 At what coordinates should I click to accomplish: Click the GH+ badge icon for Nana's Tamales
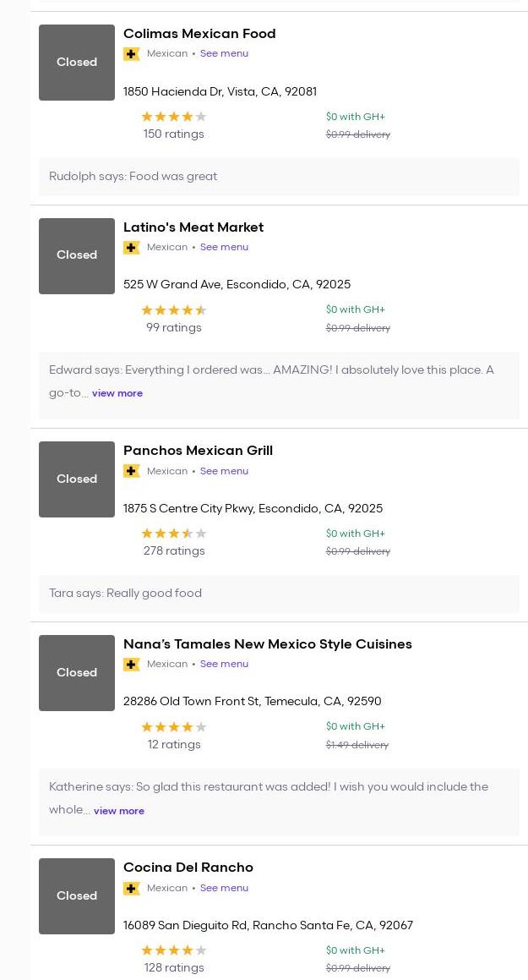(x=132, y=665)
